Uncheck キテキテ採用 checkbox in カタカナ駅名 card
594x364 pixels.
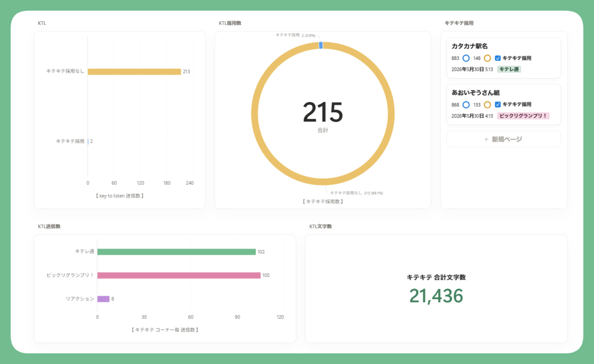point(498,58)
